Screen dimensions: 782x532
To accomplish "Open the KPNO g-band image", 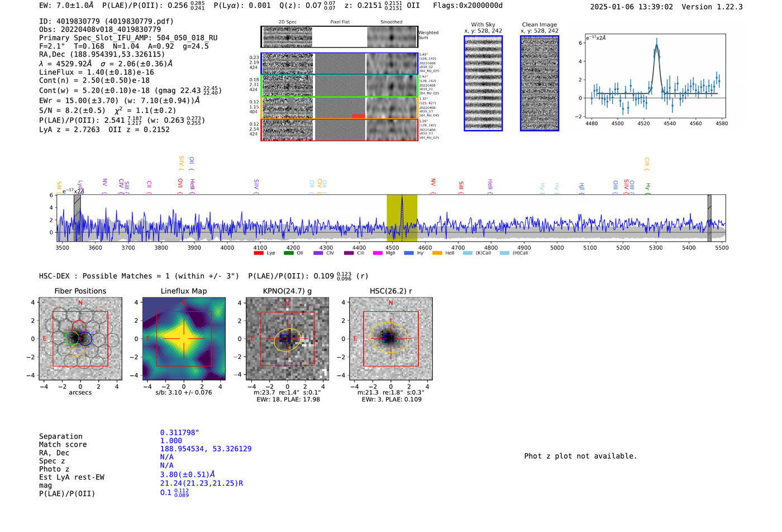I will coord(287,339).
